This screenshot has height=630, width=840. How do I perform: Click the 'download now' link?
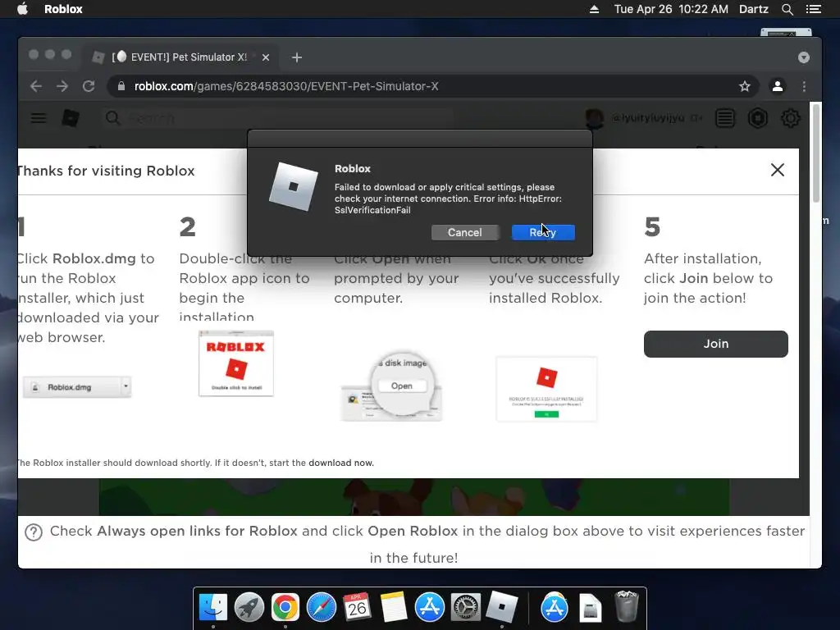click(x=340, y=463)
